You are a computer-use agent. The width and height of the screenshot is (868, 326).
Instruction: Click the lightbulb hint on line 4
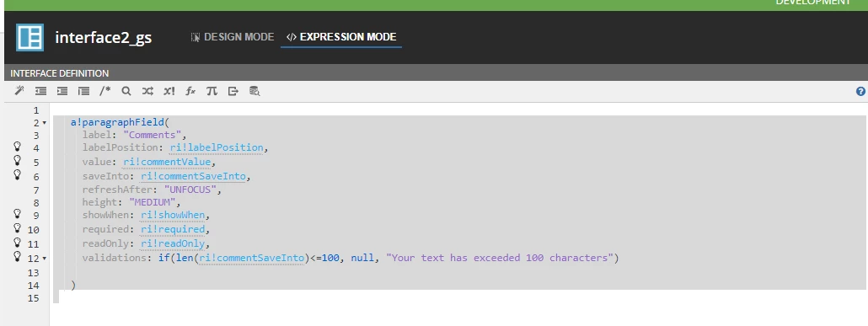(x=17, y=147)
